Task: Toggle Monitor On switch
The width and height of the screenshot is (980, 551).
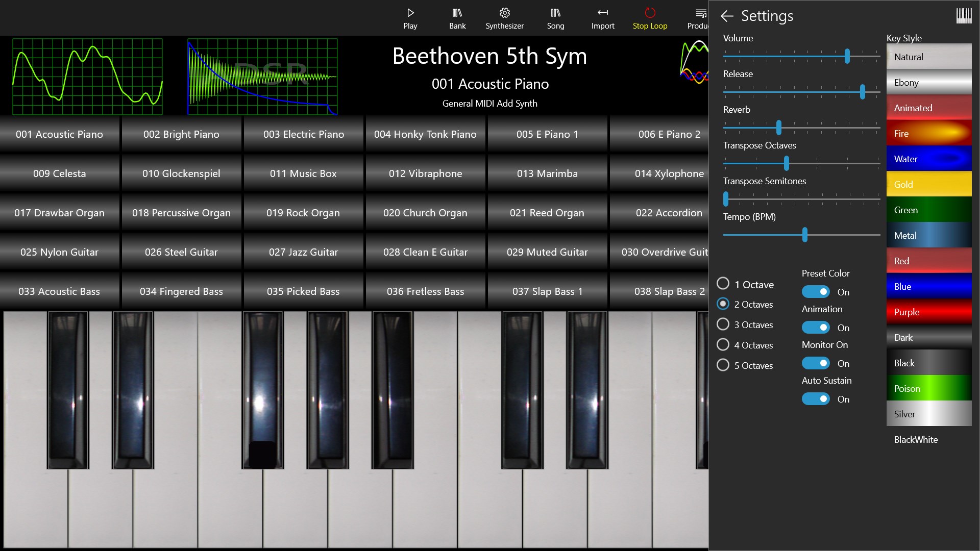Action: pos(816,363)
